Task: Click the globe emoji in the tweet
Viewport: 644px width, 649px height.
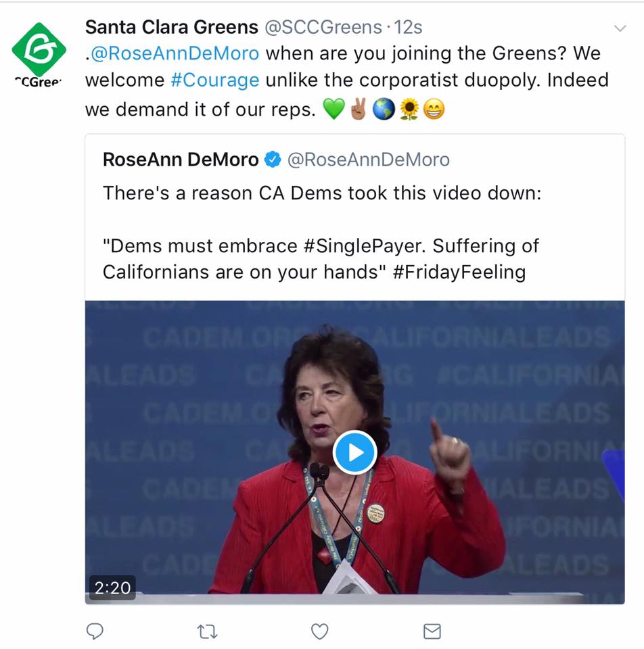Action: 384,108
